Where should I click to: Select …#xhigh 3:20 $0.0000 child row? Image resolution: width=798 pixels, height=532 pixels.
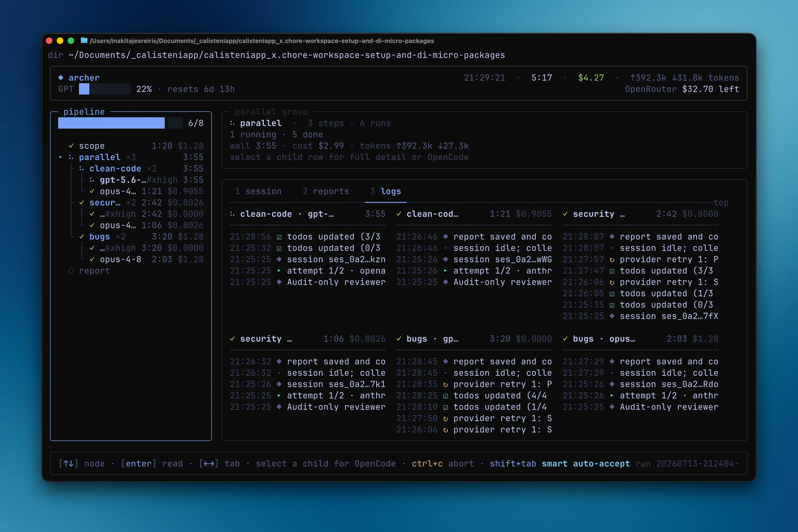tap(146, 248)
